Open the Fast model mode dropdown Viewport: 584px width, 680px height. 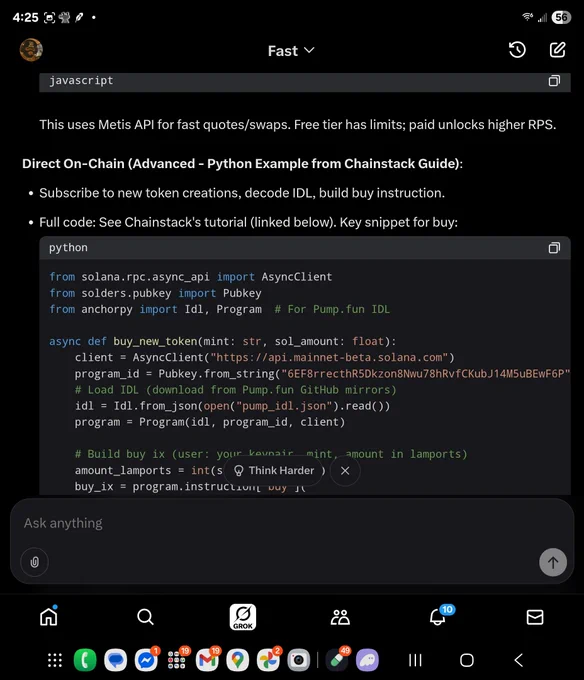[x=291, y=51]
